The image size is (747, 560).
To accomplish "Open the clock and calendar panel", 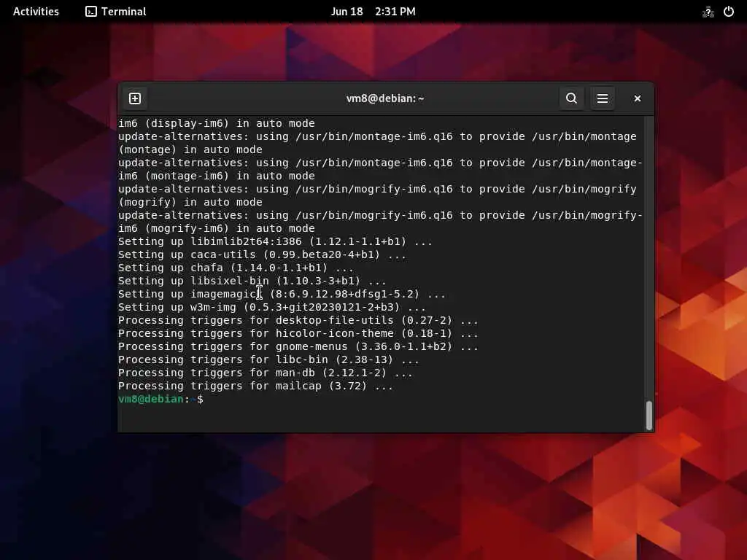I will point(373,12).
